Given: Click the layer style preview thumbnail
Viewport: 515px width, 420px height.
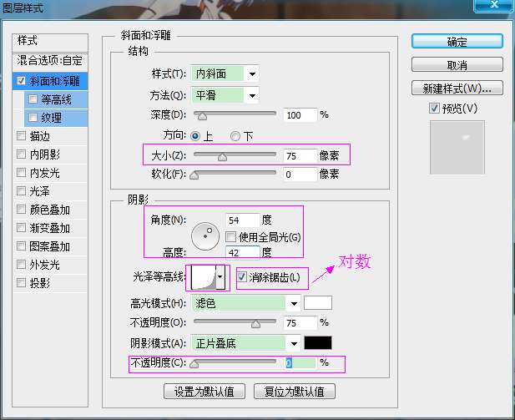Looking at the screenshot, I should click(462, 147).
